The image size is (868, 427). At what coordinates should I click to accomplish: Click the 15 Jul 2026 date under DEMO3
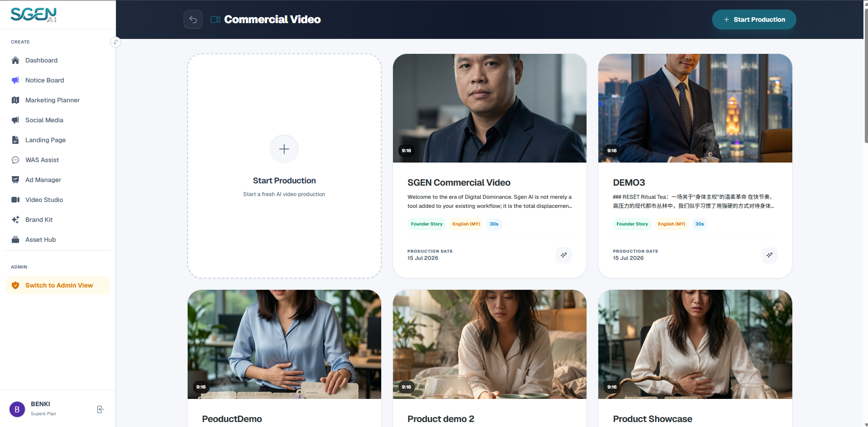coord(628,258)
